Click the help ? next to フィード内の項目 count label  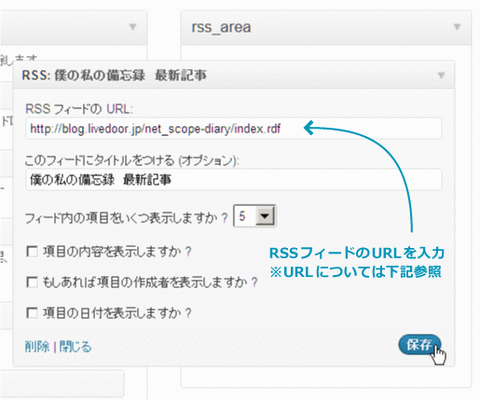(225, 218)
